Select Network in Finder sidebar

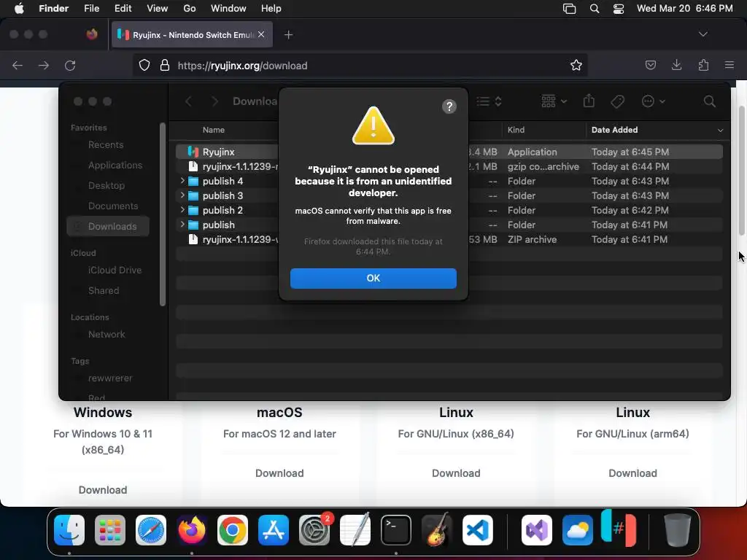tap(107, 334)
